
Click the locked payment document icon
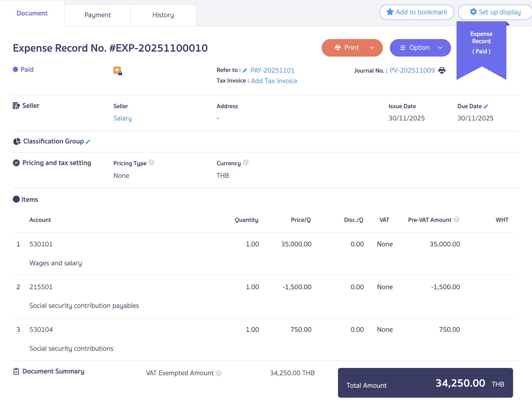point(117,71)
